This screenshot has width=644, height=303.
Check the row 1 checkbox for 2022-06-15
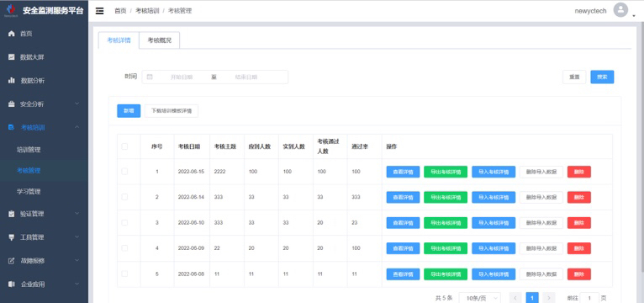click(x=124, y=172)
